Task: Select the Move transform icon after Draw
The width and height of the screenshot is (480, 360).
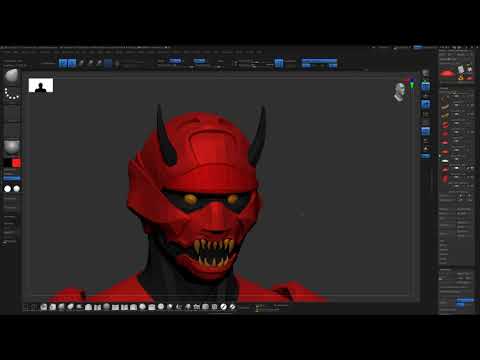Action: click(81, 63)
